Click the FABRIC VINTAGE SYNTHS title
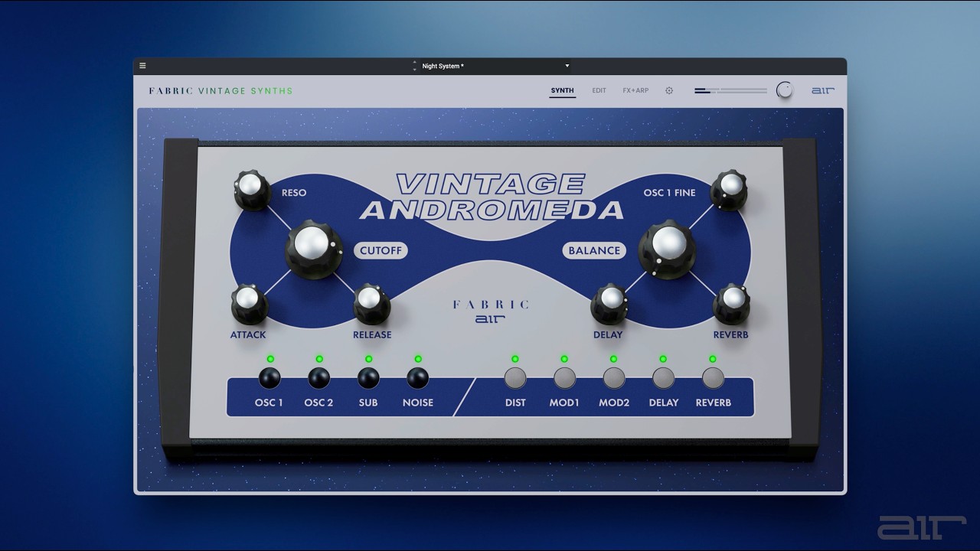 [220, 90]
